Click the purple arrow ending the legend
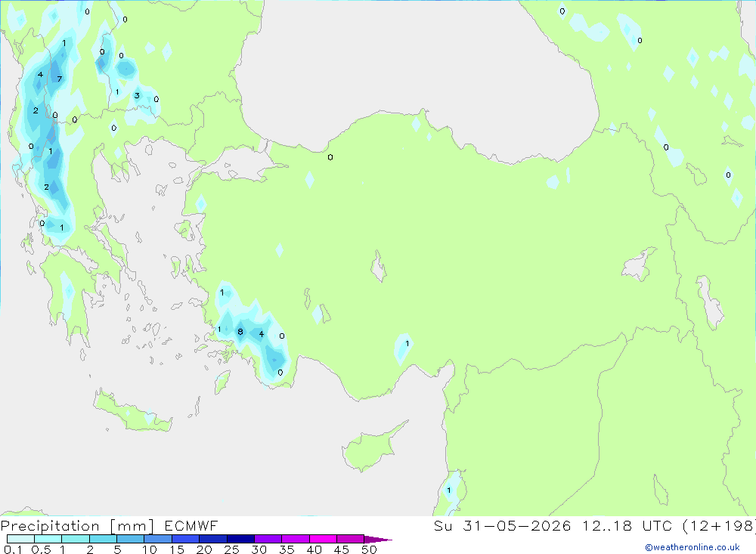Viewport: 756px width, 554px height. pyautogui.click(x=378, y=539)
